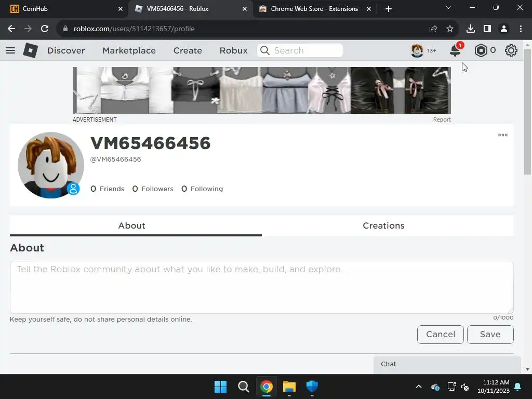The height and width of the screenshot is (399, 532).
Task: Select the About profile tab
Action: coord(131,225)
